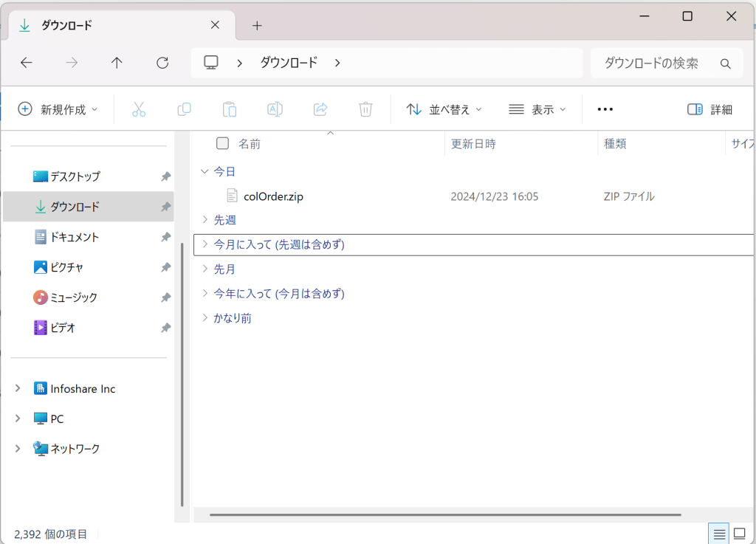Viewport: 756px width, 544px height.
Task: Click the Paste clipboard icon
Action: coord(230,109)
